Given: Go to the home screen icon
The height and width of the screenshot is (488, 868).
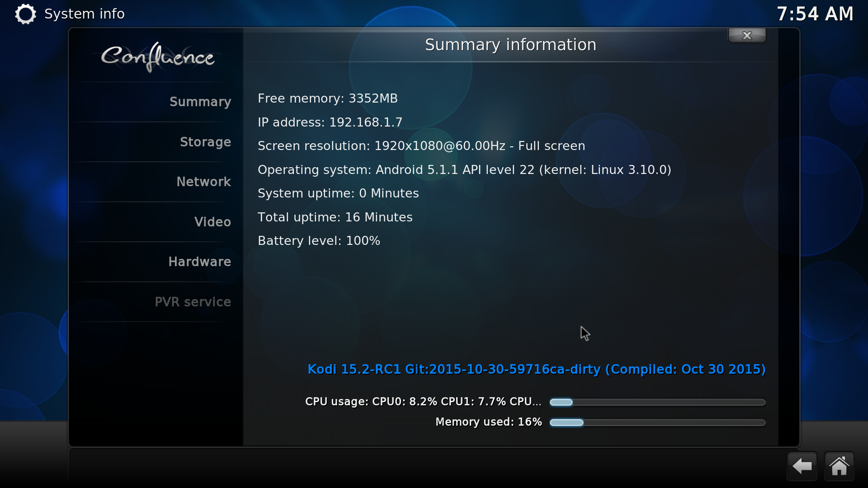Looking at the screenshot, I should [x=839, y=466].
